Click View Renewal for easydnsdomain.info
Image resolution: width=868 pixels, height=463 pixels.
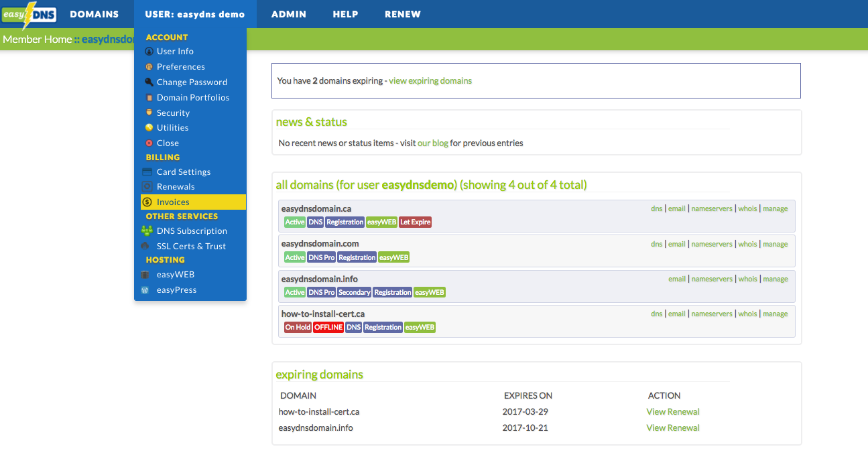673,428
